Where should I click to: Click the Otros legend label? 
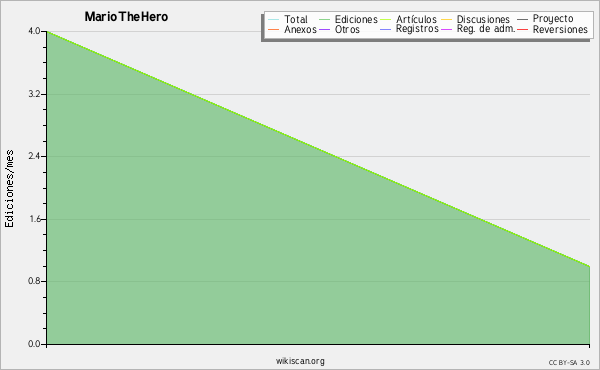347,29
